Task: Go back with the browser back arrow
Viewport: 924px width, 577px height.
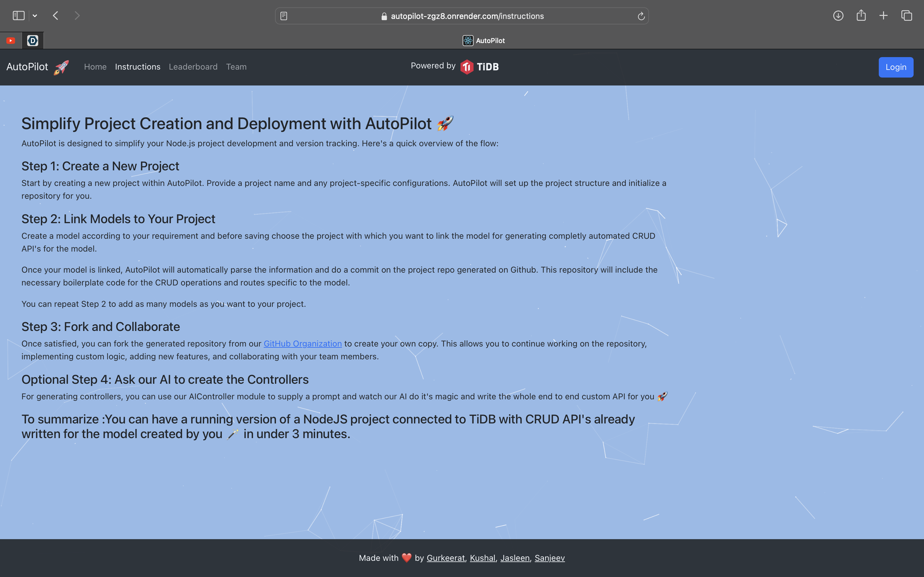Action: [x=56, y=16]
